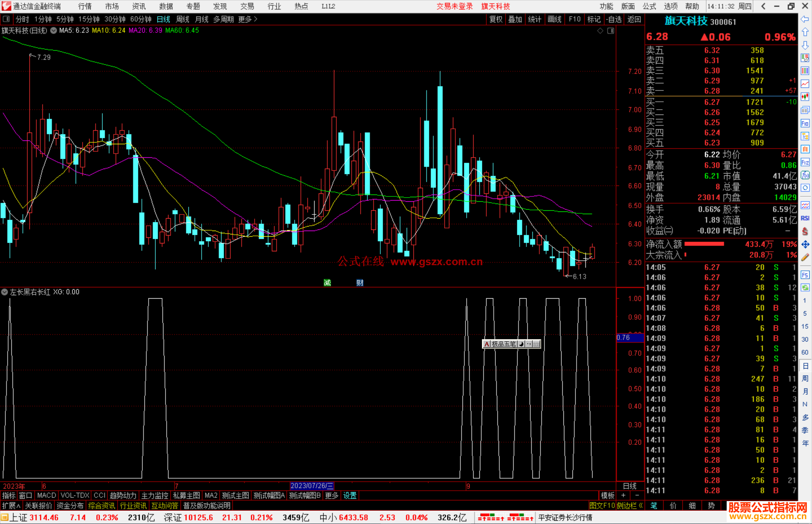Click the left arrow icon in right sidebar
This screenshot has height=524, width=812.
tap(805, 19)
